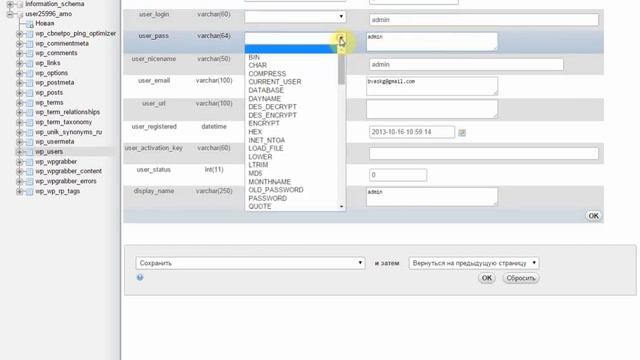Viewport: 640px width, 360px height.
Task: Expand information_schema database node
Action: (10, 4)
